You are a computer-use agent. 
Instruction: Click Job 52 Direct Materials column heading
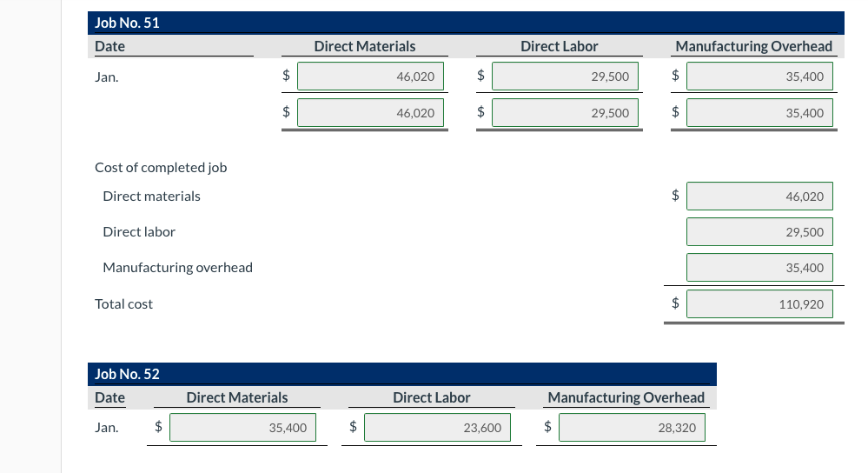click(x=237, y=397)
